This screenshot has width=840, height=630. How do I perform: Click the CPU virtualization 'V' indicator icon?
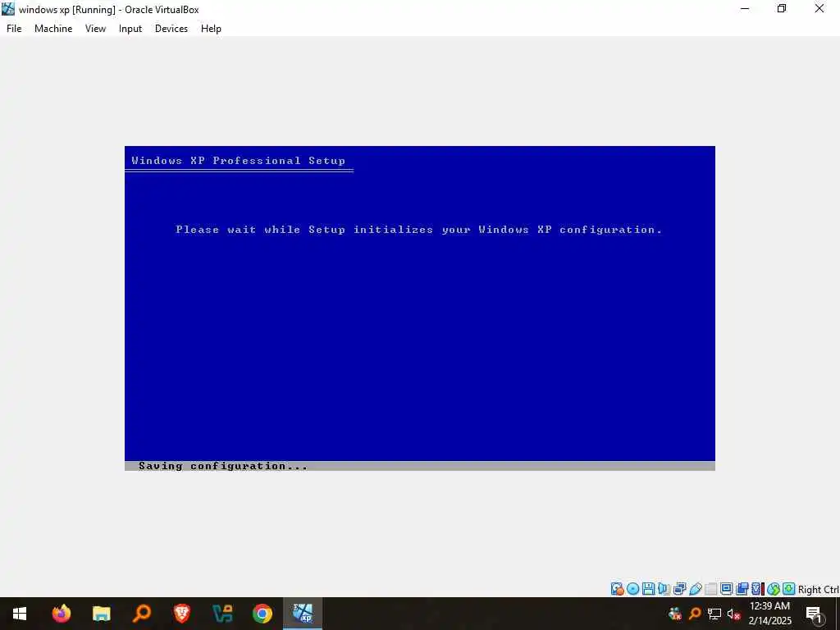pyautogui.click(x=757, y=589)
